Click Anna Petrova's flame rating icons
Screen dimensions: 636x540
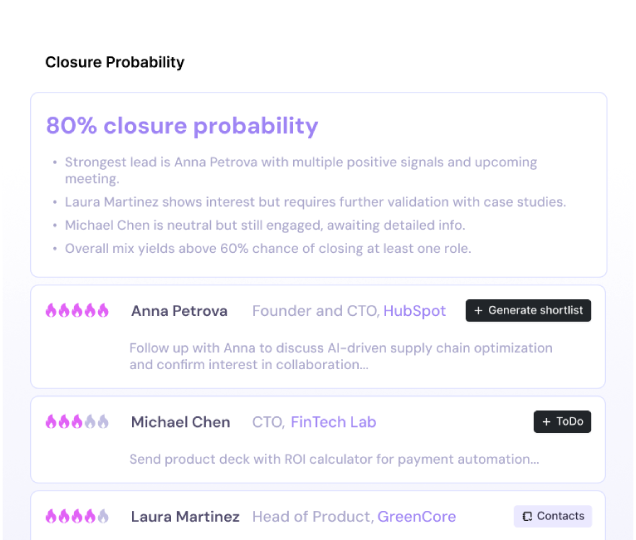77,311
